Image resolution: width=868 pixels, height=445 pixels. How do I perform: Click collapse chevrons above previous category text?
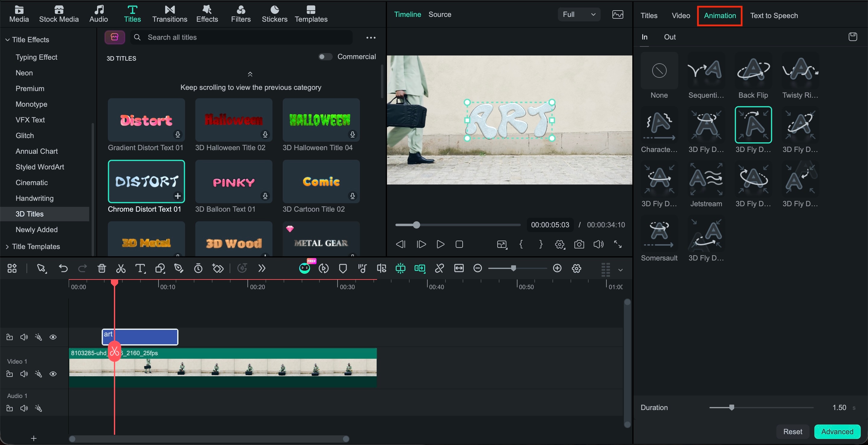250,74
